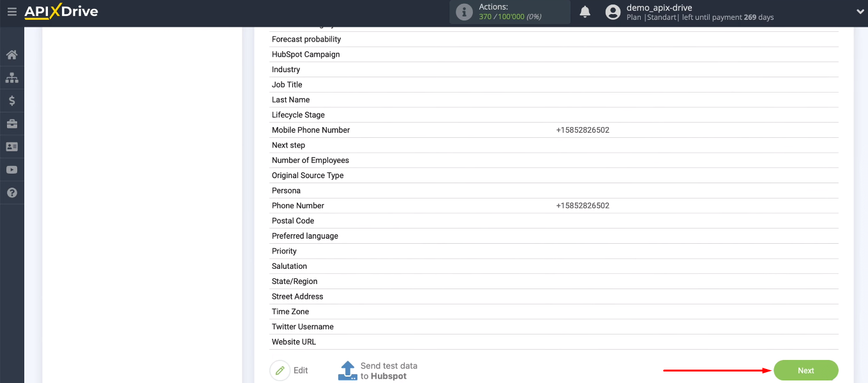Select the Number of Employees row
Viewport: 868px width, 383px height.
pos(554,160)
